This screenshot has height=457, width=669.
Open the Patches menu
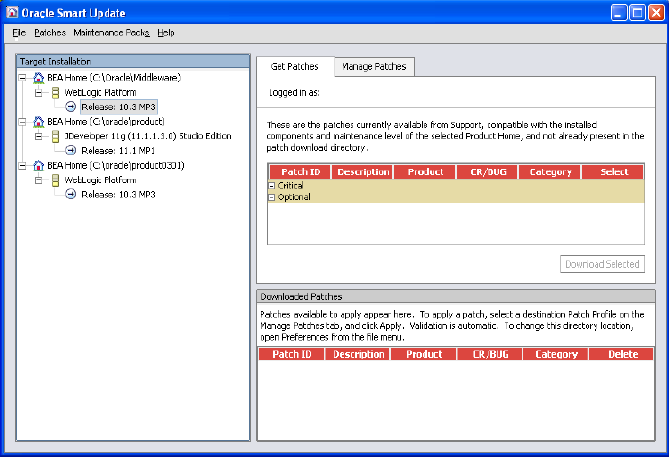click(50, 33)
